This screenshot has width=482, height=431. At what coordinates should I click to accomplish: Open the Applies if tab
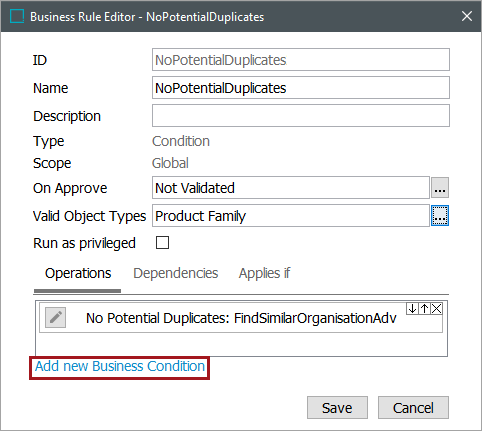point(264,273)
